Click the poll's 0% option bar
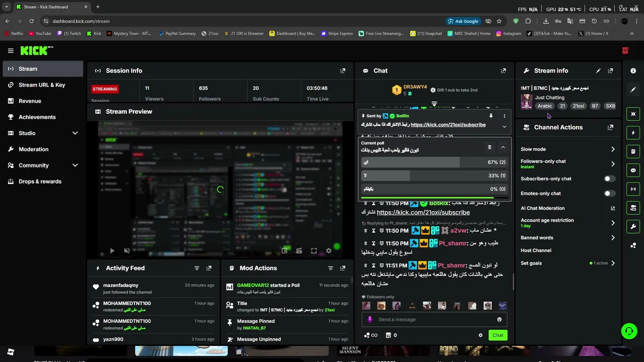The width and height of the screenshot is (644, 362). click(434, 189)
